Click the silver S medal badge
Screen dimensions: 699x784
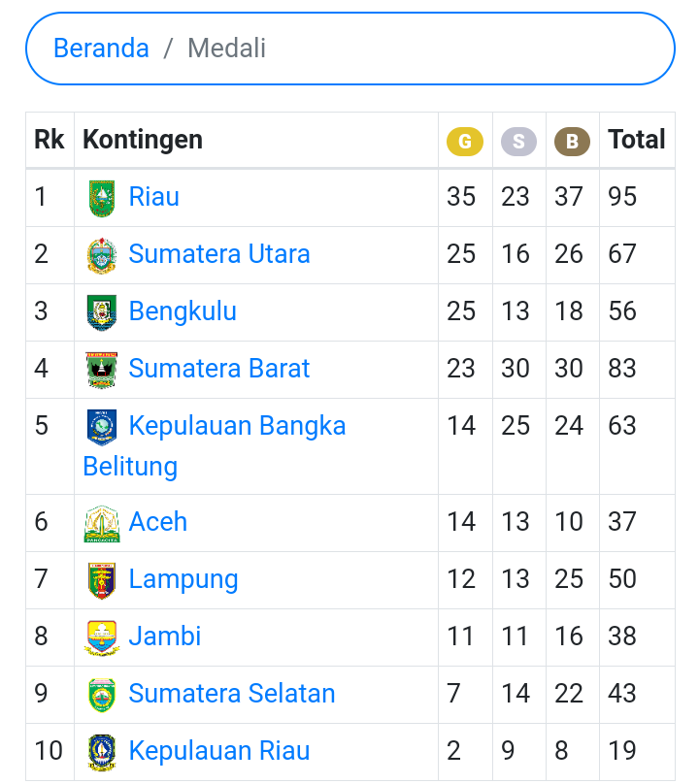518,142
